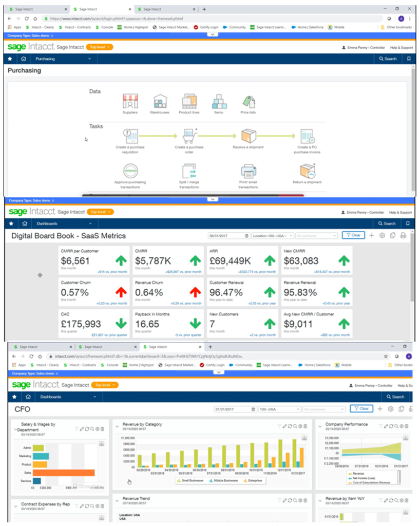Open Location-100--USA dropdown on SaaS Metrics
Screen dimensions: 420x526
click(x=273, y=236)
